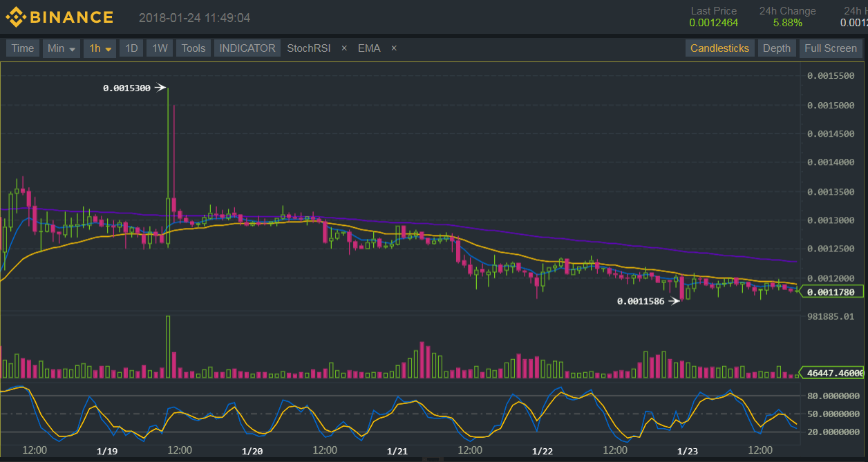Click the tallest green volume bar

pos(168,347)
